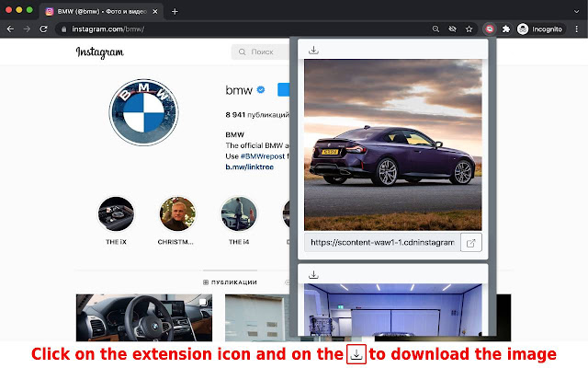Image resolution: width=588 pixels, height=368 pixels.
Task: Go back with the browser back arrow
Action: click(10, 29)
